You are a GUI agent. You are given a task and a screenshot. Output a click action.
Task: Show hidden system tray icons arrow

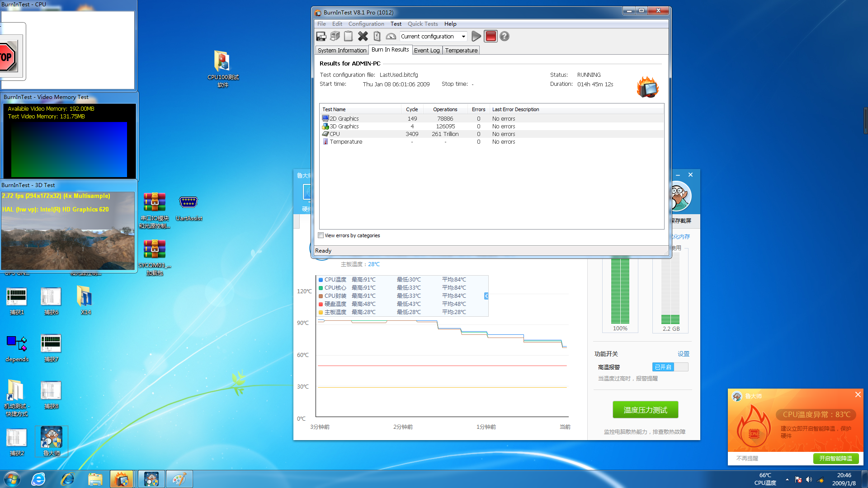[787, 479]
